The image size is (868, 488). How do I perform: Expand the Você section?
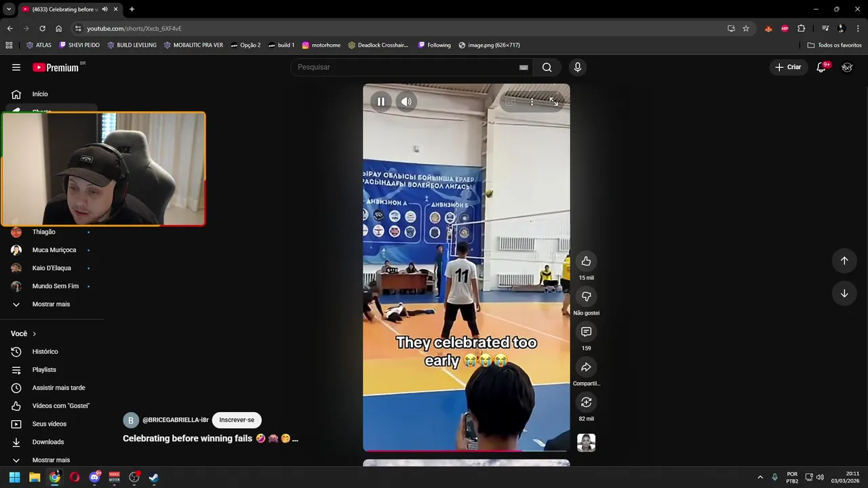click(x=24, y=333)
